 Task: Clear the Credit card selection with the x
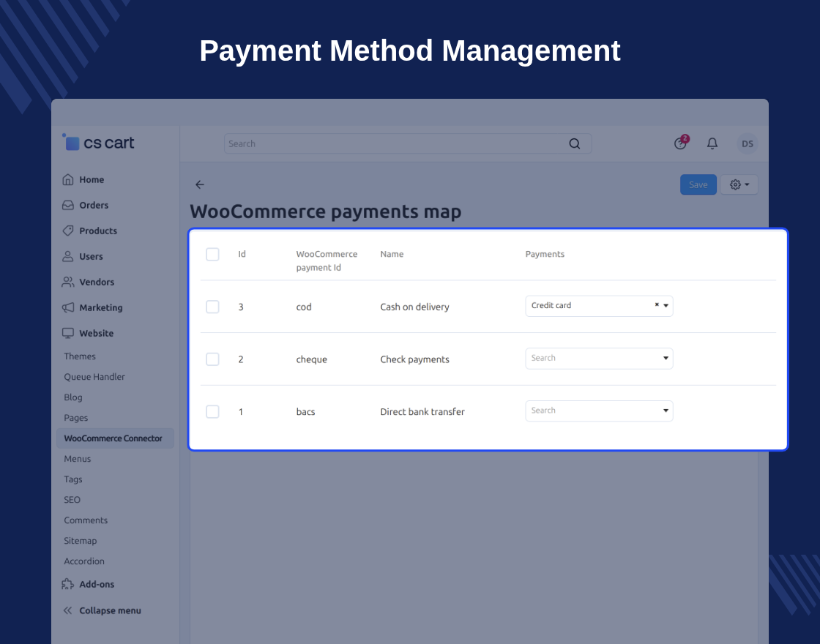(x=657, y=304)
